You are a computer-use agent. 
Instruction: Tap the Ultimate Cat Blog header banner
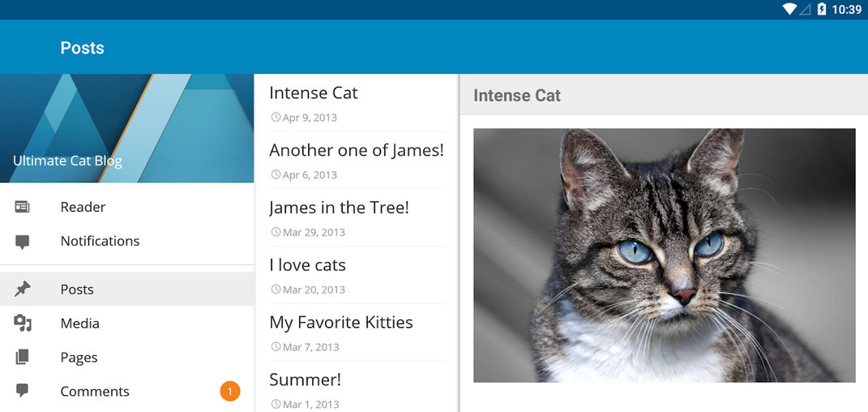tap(126, 128)
